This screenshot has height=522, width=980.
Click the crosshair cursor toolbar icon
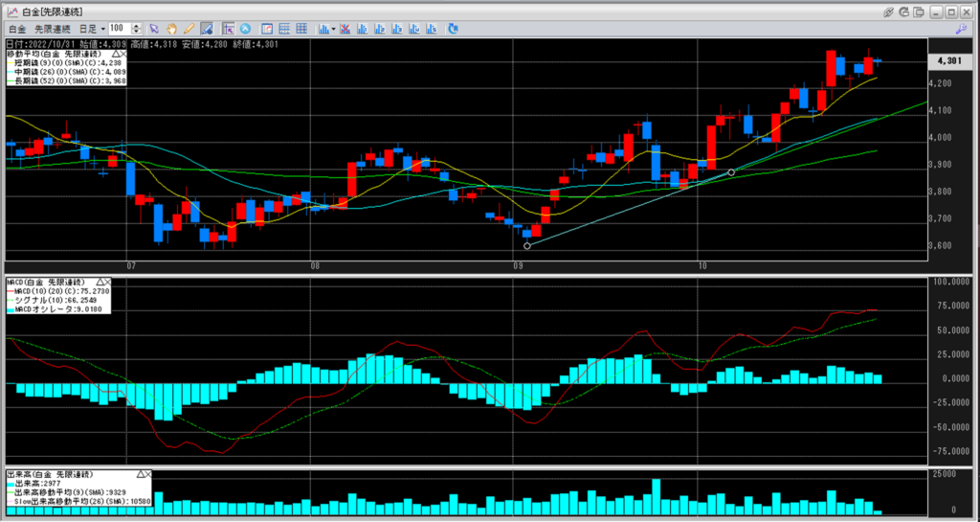click(227, 30)
